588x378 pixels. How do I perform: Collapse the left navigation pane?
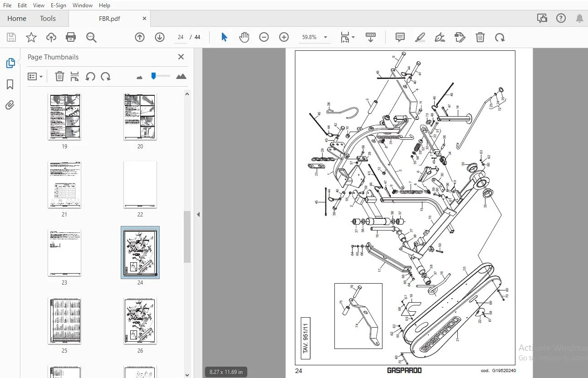coord(198,215)
